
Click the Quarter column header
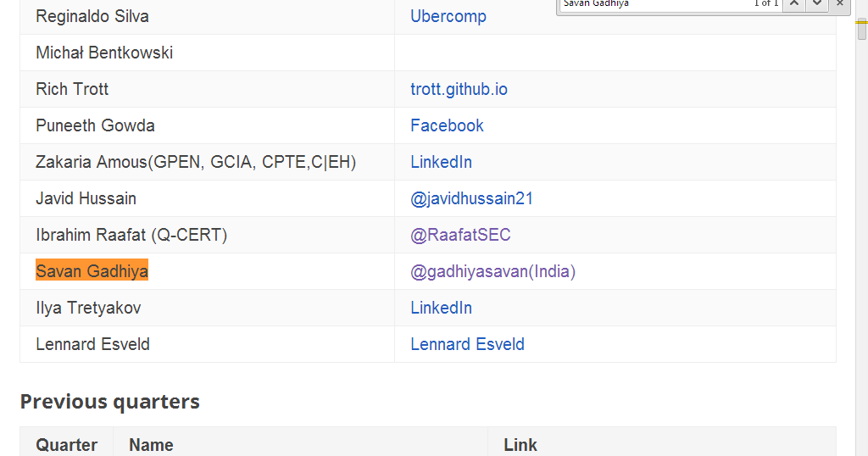[x=66, y=445]
